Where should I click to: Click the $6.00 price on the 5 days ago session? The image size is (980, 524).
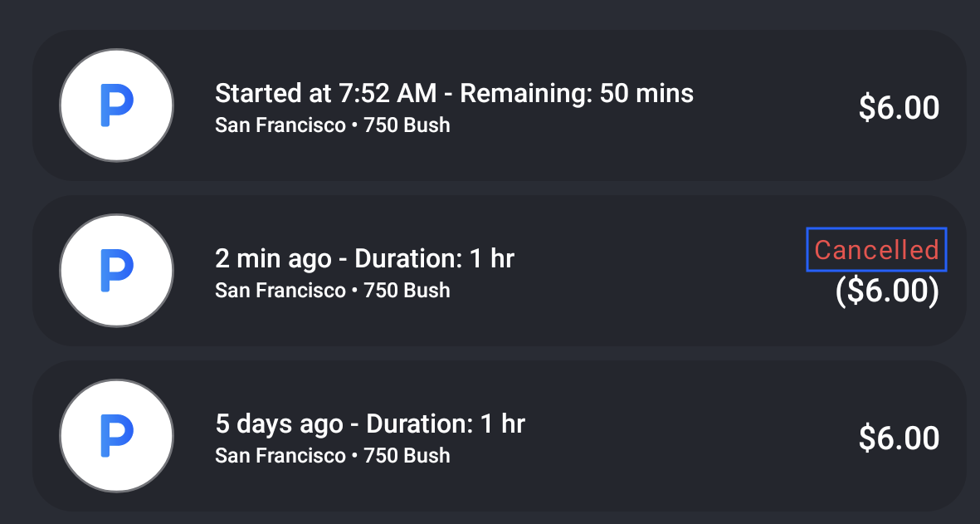click(899, 438)
